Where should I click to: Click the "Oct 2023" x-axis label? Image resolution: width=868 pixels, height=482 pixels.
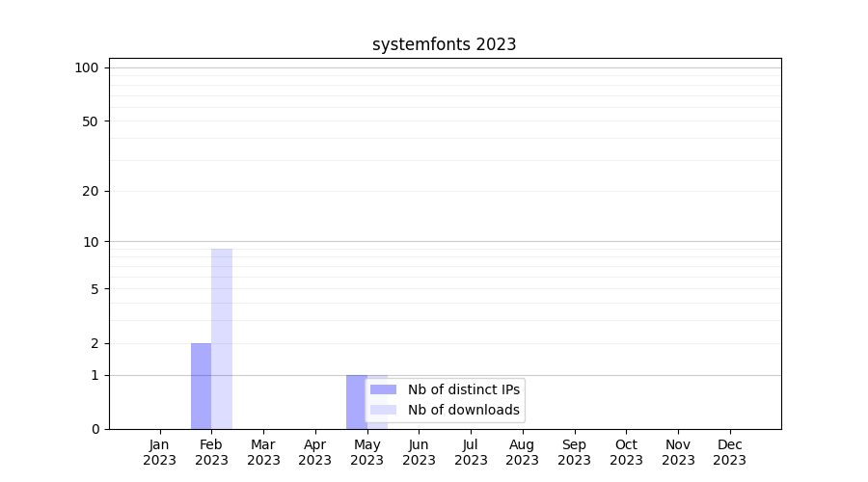click(626, 452)
